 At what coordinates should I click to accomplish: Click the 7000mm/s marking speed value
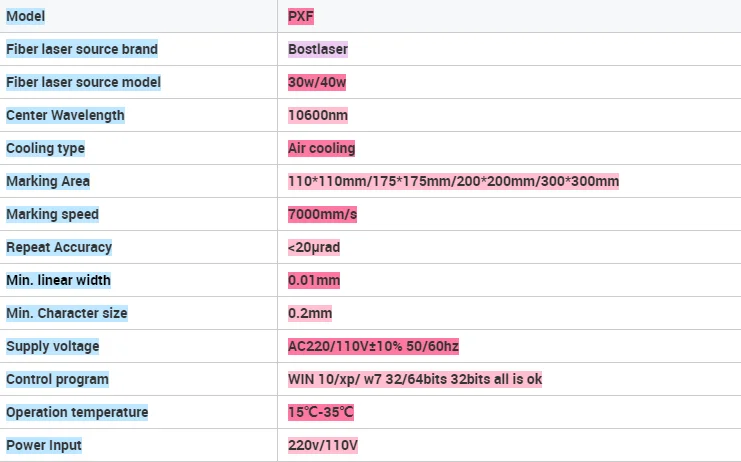[x=322, y=214]
